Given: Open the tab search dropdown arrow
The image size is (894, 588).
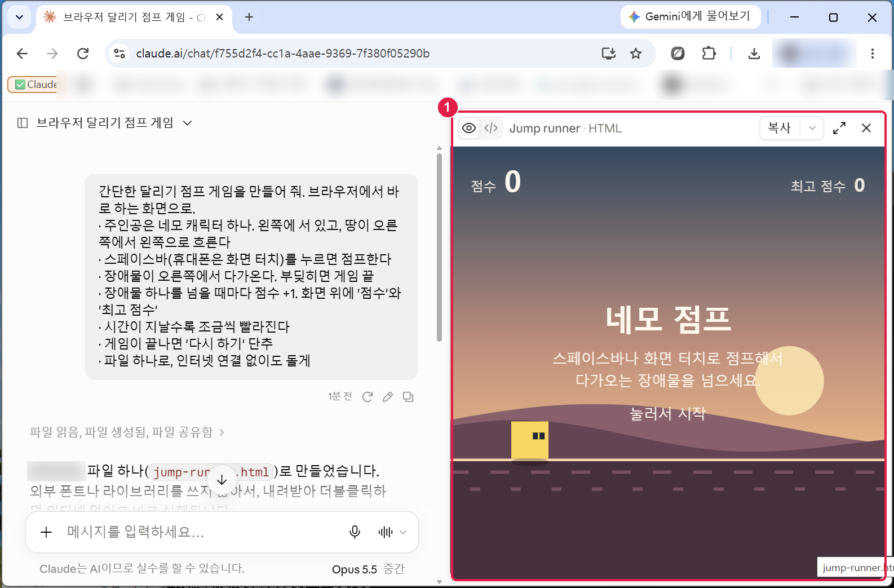Looking at the screenshot, I should (20, 17).
